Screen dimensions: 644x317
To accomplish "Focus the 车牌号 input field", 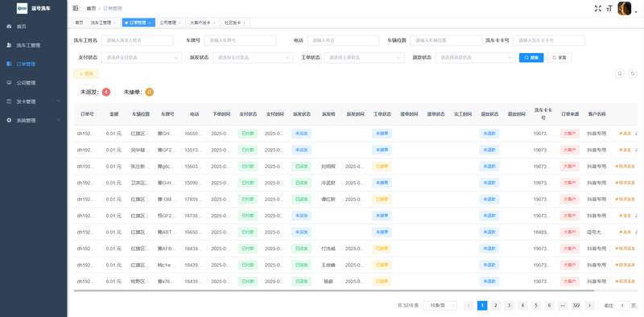I will click(240, 40).
